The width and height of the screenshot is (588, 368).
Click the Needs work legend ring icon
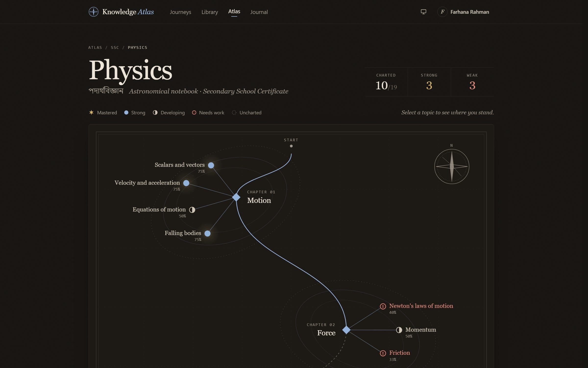(x=194, y=112)
